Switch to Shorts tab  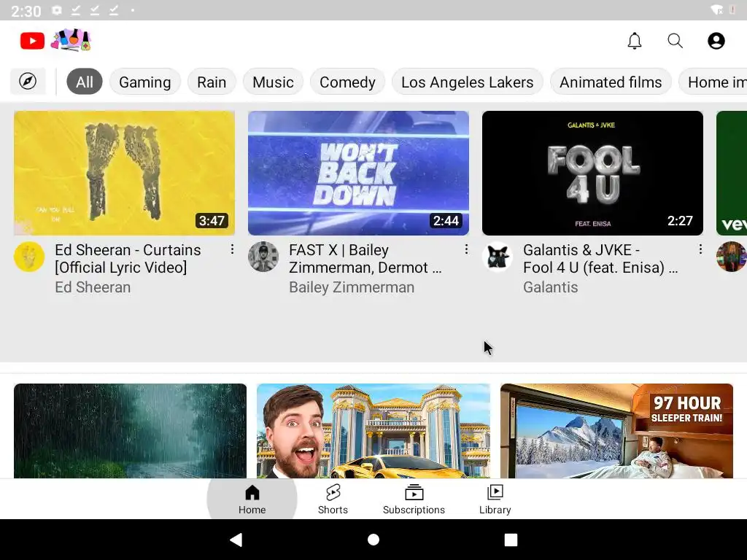333,499
